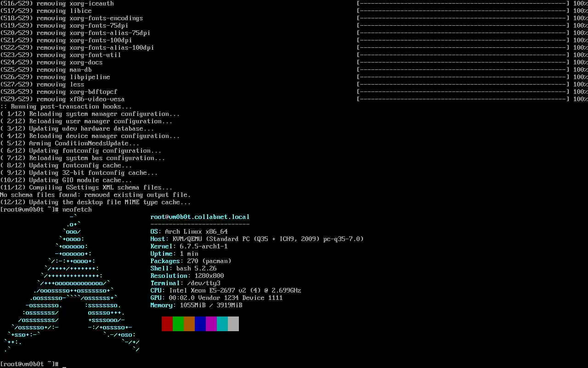
Task: Click the progress bar for removing man-db
Action: click(x=463, y=70)
